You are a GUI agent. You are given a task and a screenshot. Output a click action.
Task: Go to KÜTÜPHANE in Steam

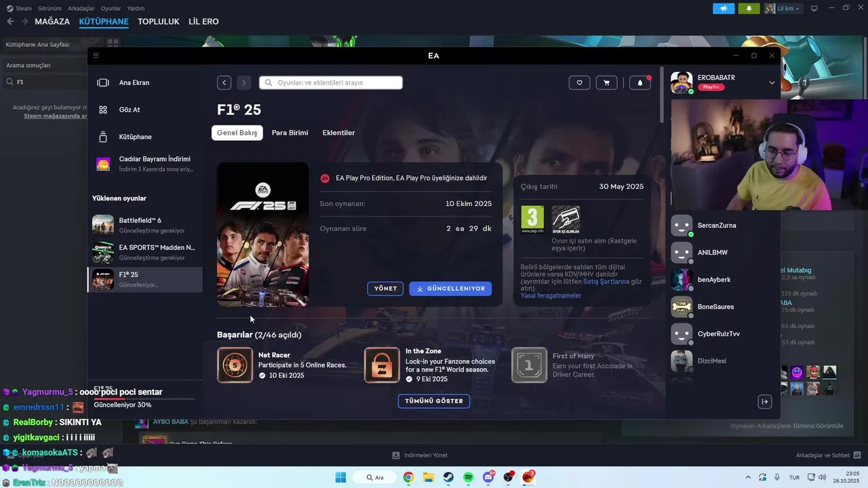pyautogui.click(x=104, y=22)
